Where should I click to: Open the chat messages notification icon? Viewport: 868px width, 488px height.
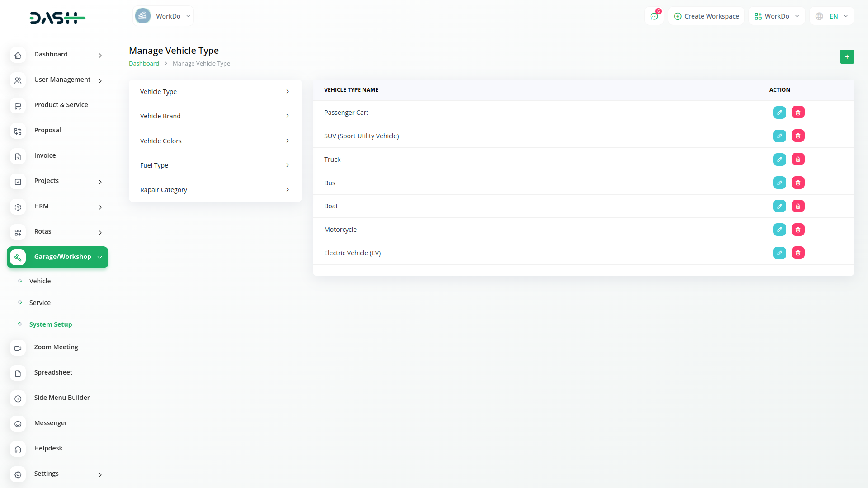pos(654,16)
